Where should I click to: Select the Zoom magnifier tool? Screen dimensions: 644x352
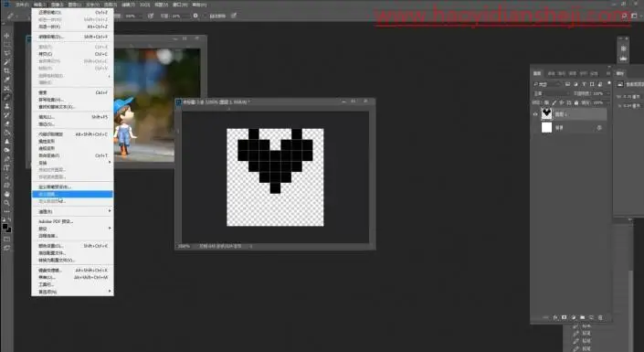pos(6,203)
